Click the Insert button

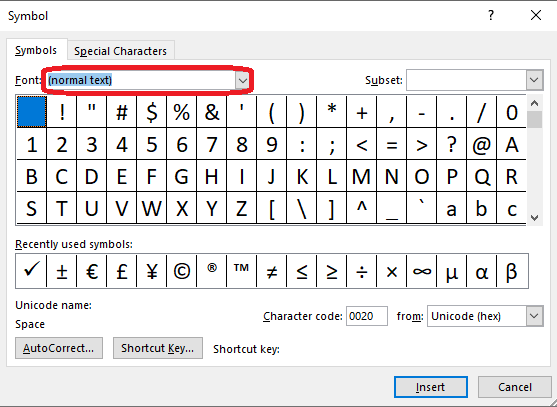[x=431, y=387]
